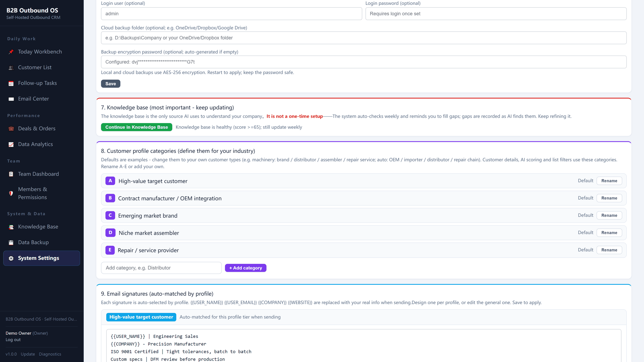Click the System Settings gear icon
This screenshot has width=644, height=362.
[11, 258]
